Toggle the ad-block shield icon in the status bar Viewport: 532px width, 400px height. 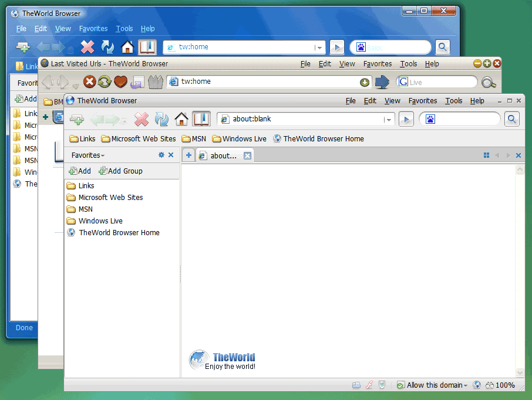coord(382,385)
